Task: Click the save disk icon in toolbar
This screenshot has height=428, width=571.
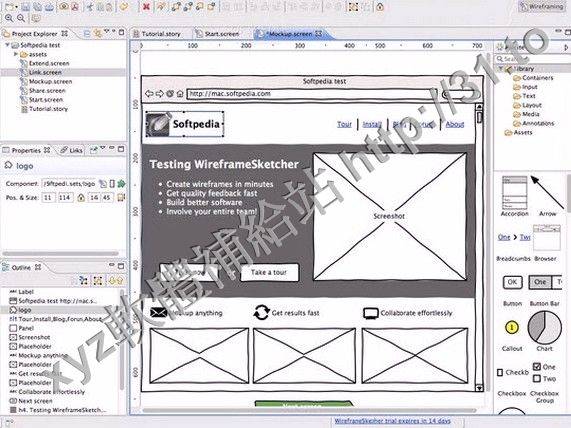Action: tap(26, 7)
